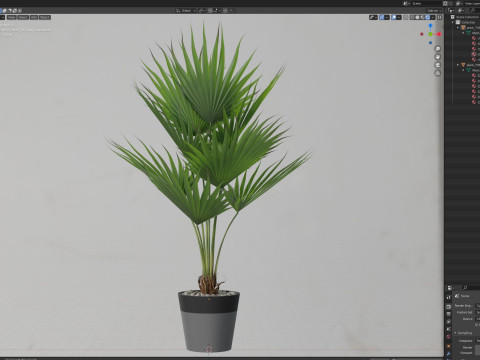Collapse the Collection row in outliner

click(453, 22)
